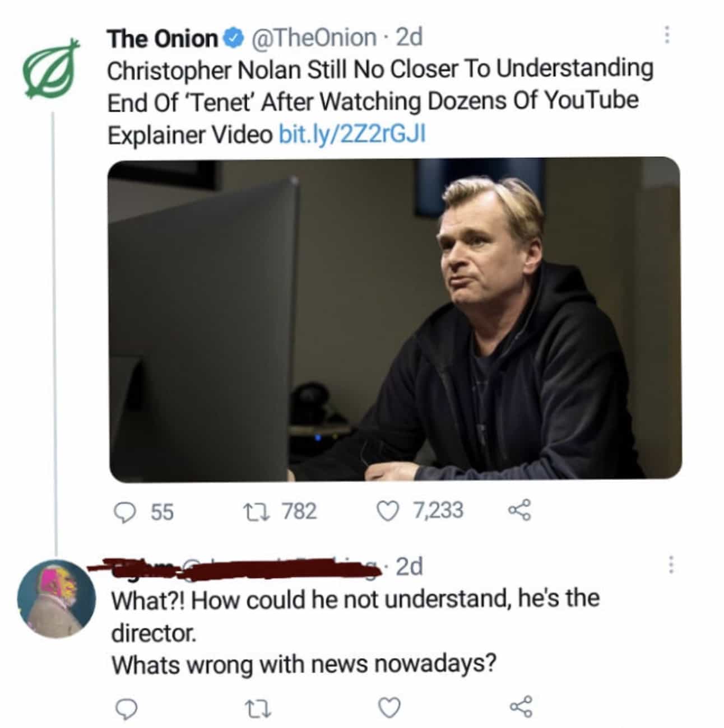
Task: Share The Onion's Tenet tweet
Action: (519, 511)
